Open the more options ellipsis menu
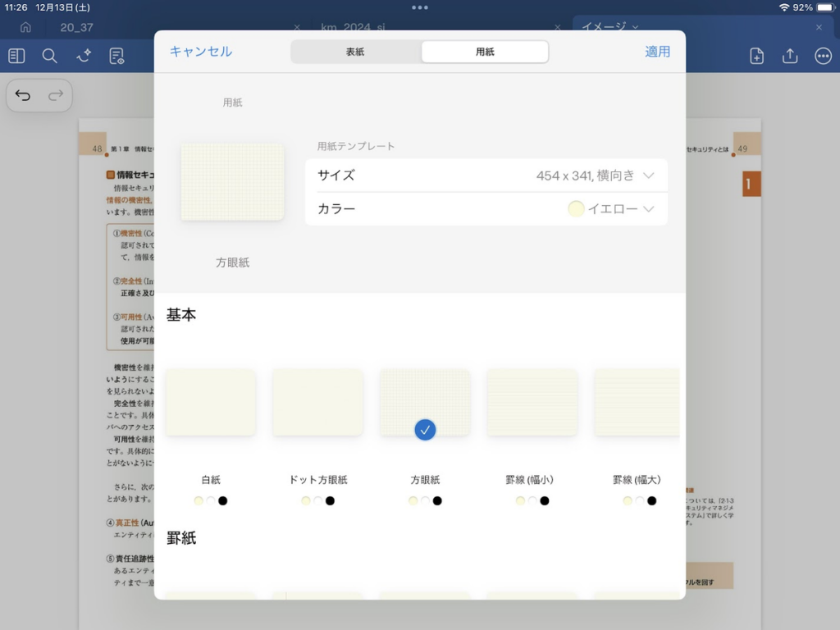The image size is (840, 630). click(823, 56)
